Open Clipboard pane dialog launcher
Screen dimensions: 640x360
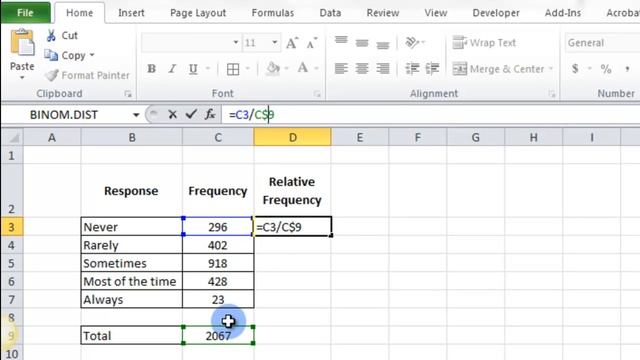click(128, 94)
